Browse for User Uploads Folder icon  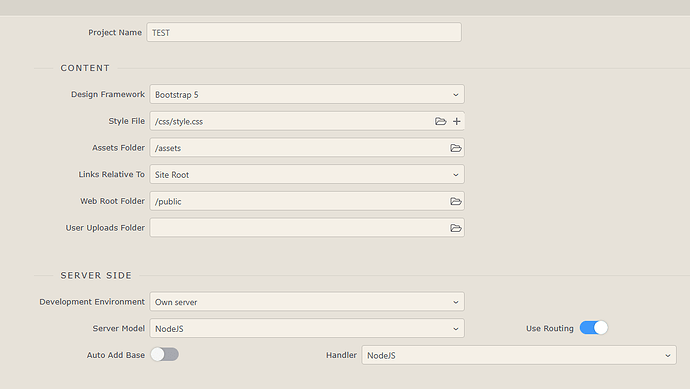tap(455, 228)
